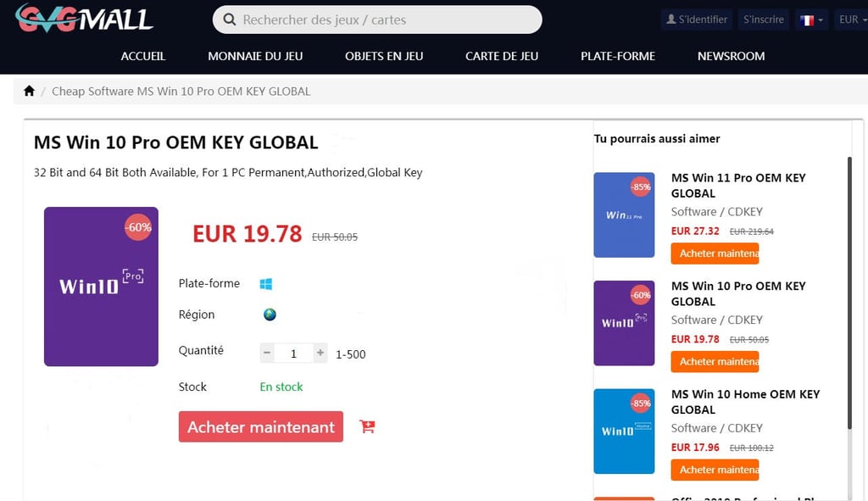Open the MONNAIE DU JEU menu

tap(255, 56)
